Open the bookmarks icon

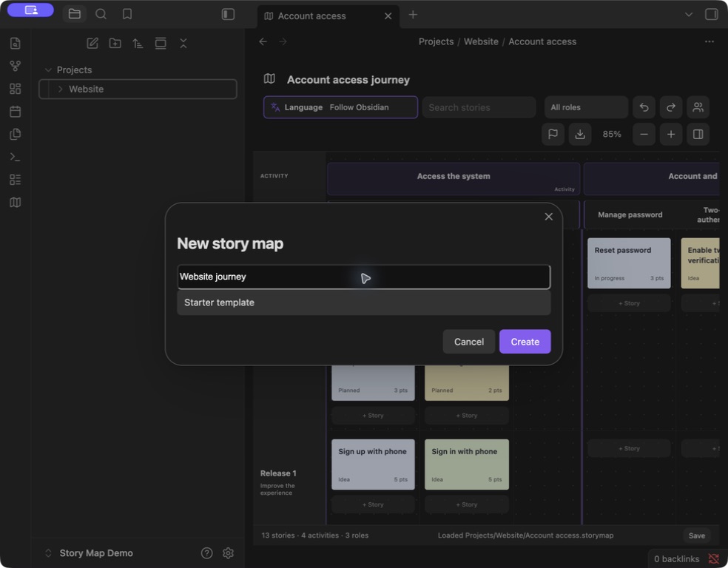click(x=127, y=14)
